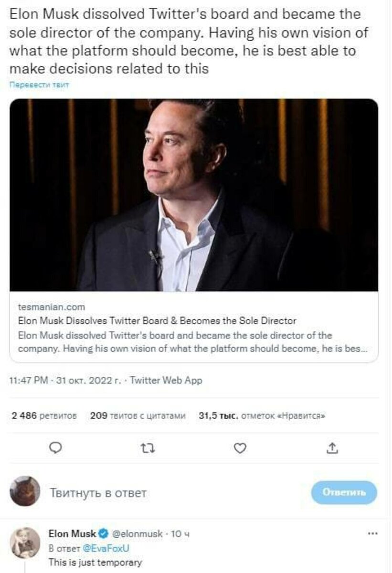Open the @elonmusk handle

point(137,533)
